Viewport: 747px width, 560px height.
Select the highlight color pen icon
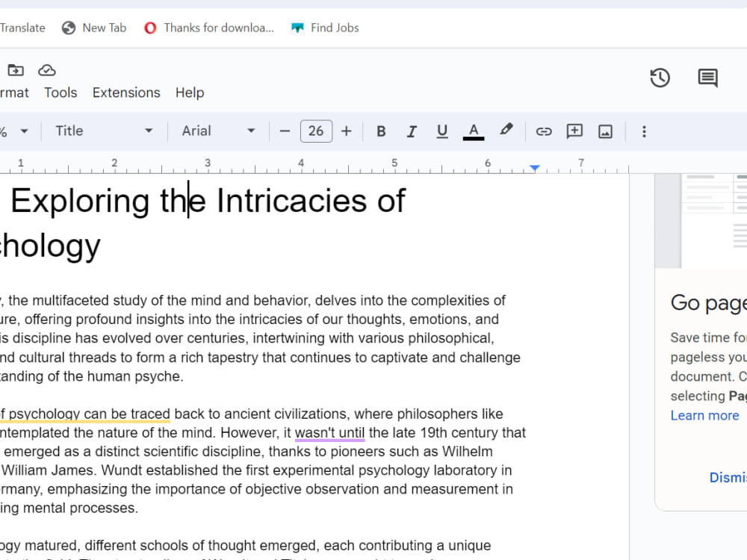506,130
